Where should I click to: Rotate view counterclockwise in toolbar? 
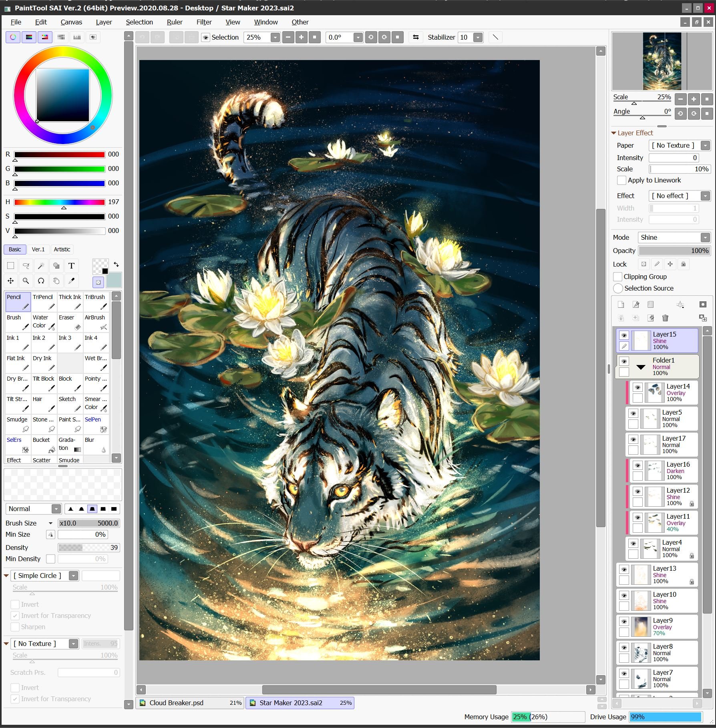[x=371, y=37]
